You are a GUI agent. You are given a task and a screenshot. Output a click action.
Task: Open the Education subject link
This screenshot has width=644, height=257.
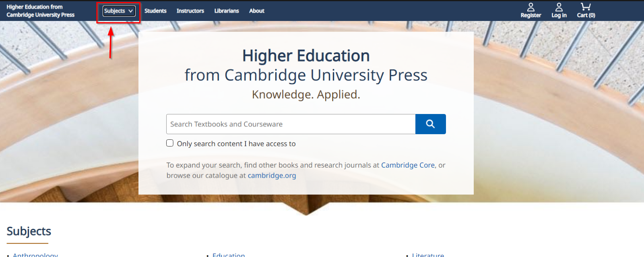pyautogui.click(x=229, y=255)
